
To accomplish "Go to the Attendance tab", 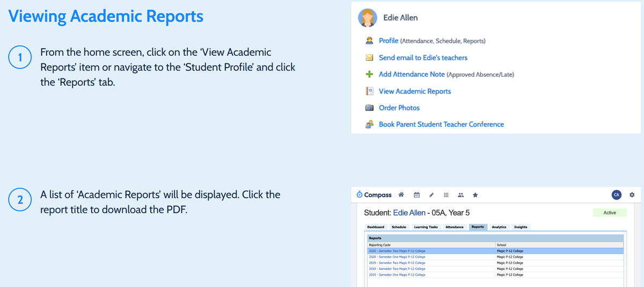I will [455, 227].
